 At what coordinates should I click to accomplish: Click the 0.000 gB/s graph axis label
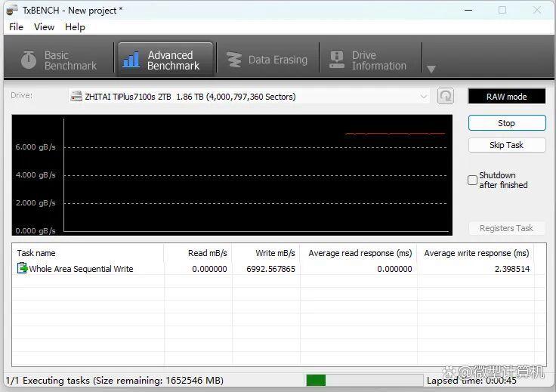(36, 230)
